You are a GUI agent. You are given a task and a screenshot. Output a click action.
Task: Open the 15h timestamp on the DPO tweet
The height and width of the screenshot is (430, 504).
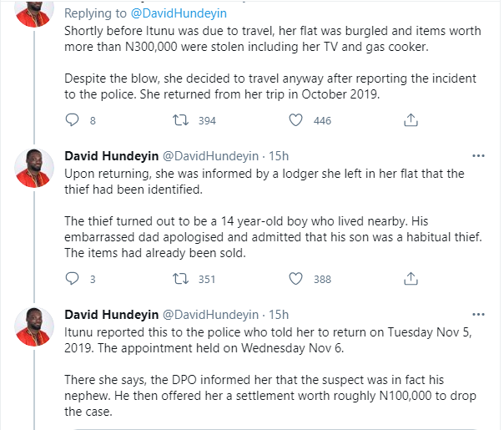click(276, 315)
